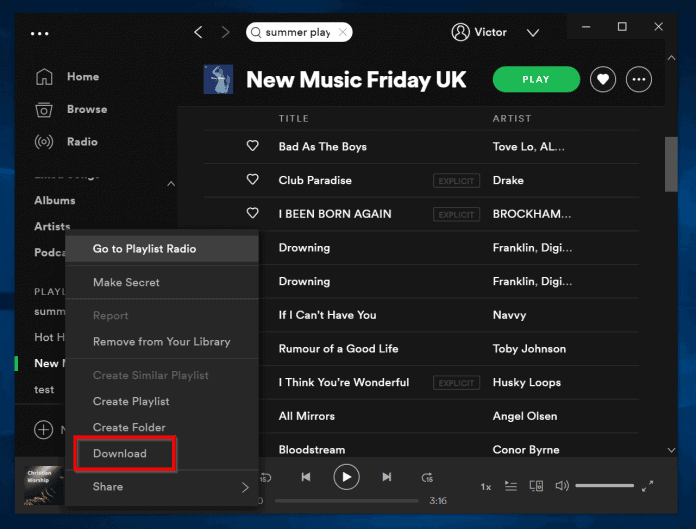696x529 pixels.
Task: Open the artist Toby Johnson
Action: (529, 349)
